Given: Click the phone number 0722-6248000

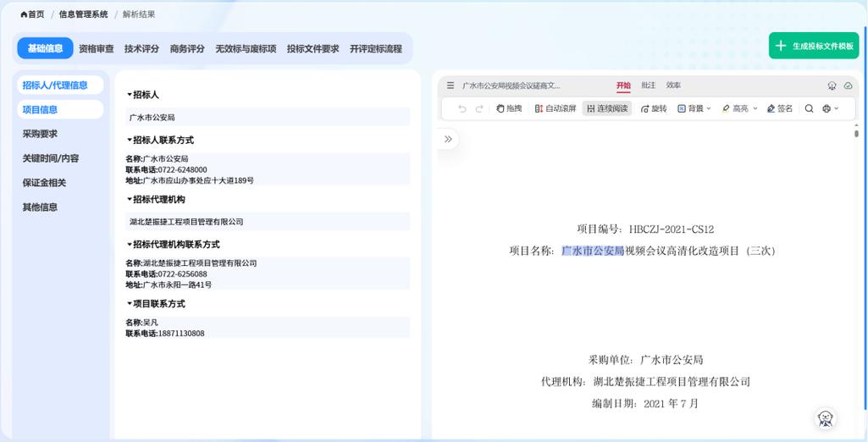Looking at the screenshot, I should point(182,169).
